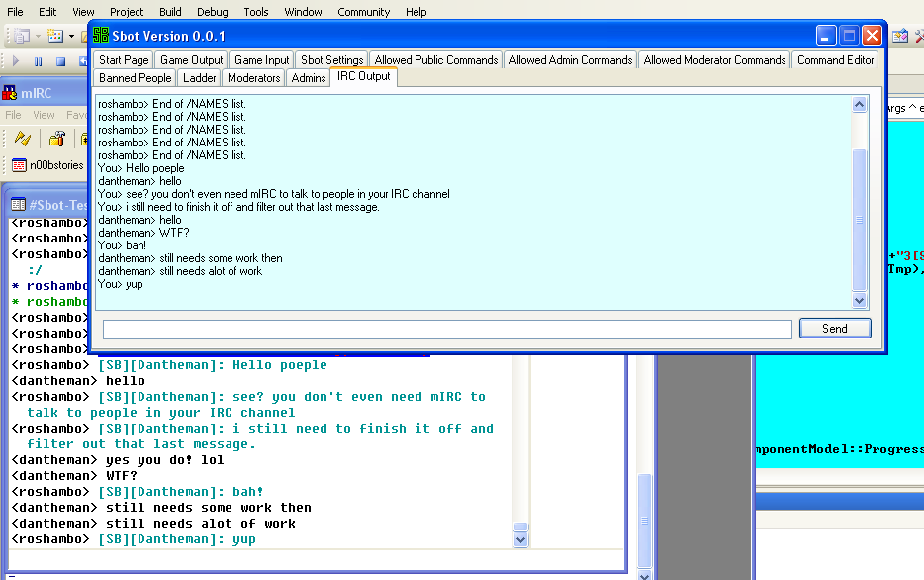Image resolution: width=924 pixels, height=580 pixels.
Task: Click the IRC message input field
Action: 447,329
